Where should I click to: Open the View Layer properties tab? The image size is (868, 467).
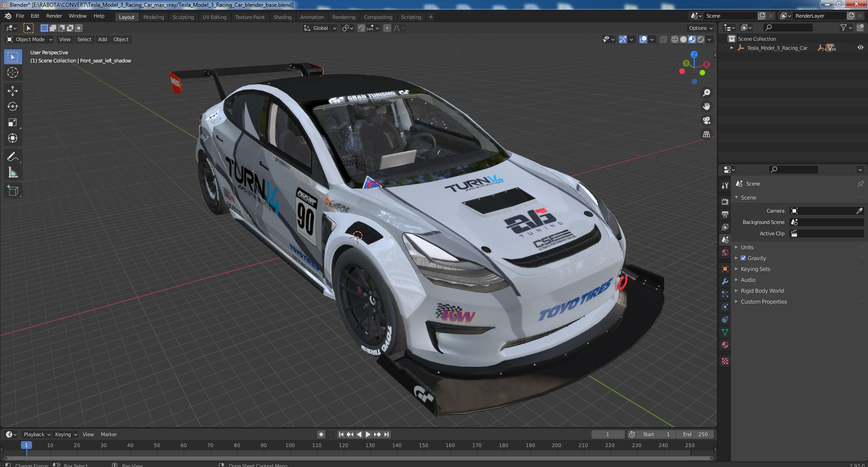(725, 227)
